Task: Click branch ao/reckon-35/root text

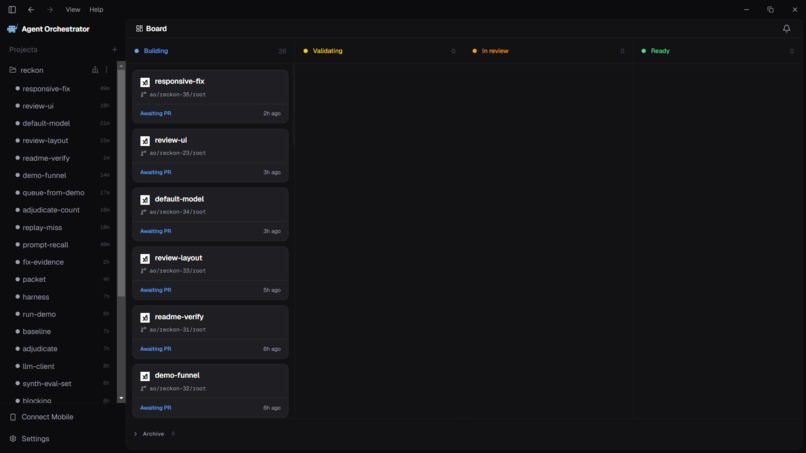Action: [177, 95]
